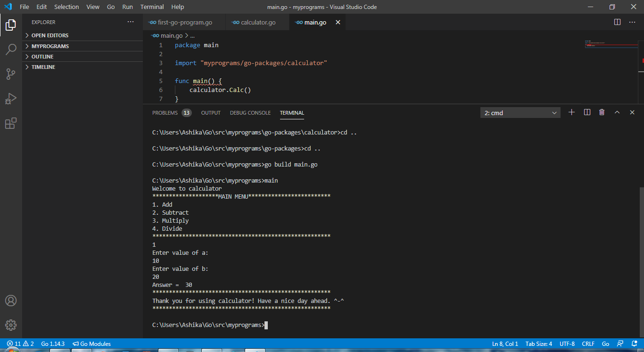The width and height of the screenshot is (644, 352).
Task: Open the View menu
Action: pos(93,7)
